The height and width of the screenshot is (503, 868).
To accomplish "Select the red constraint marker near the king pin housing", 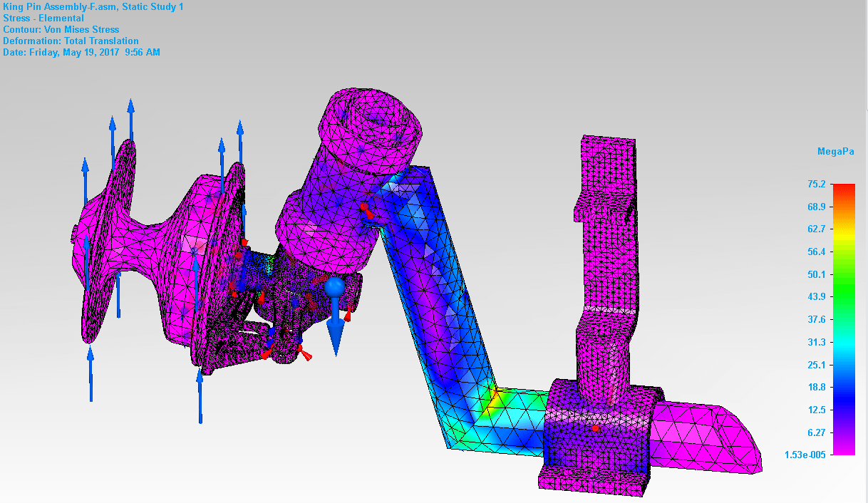I will tap(364, 209).
